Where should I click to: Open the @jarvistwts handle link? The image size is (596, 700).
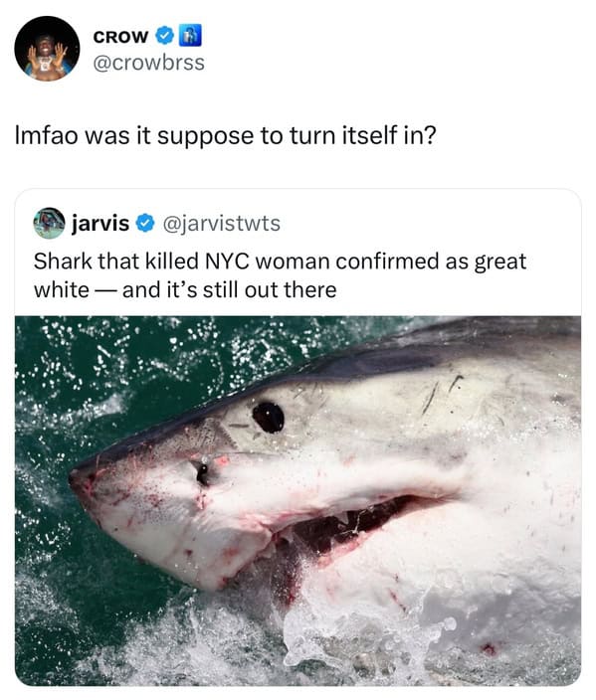(222, 223)
